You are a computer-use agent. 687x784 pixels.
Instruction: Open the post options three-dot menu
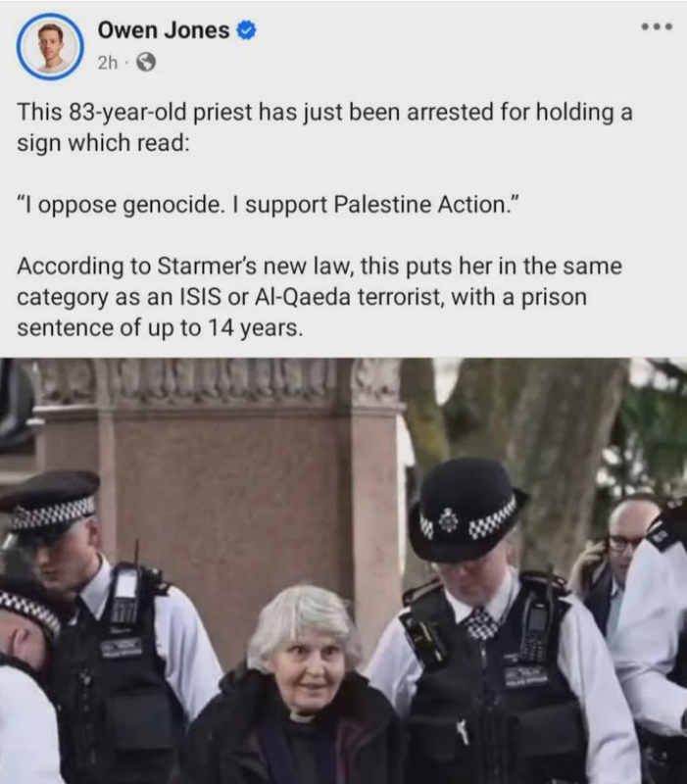(x=657, y=27)
